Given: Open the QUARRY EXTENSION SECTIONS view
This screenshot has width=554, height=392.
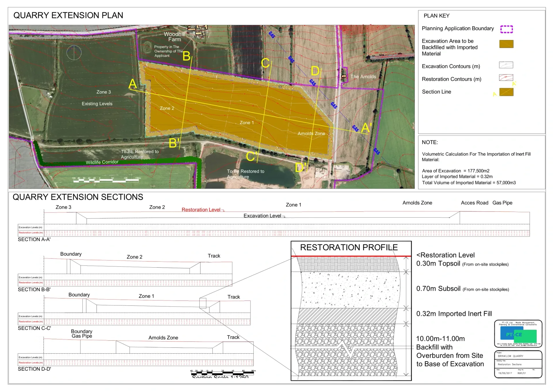Looking at the screenshot, I should (x=78, y=197).
